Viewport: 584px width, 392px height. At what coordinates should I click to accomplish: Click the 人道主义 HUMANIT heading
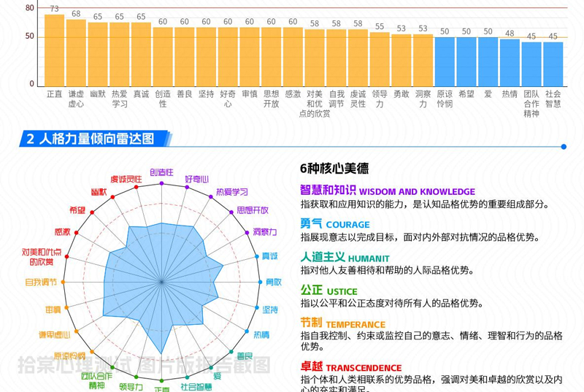coord(345,257)
